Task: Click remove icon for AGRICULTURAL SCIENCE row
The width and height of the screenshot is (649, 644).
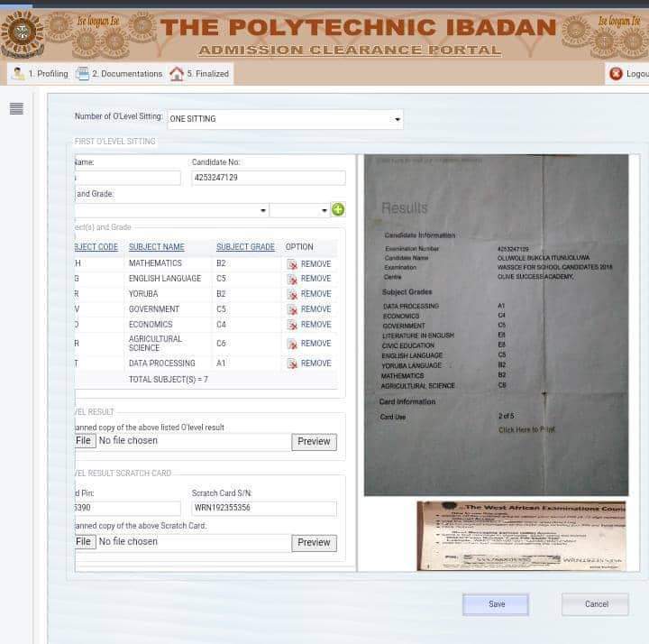Action: [292, 345]
